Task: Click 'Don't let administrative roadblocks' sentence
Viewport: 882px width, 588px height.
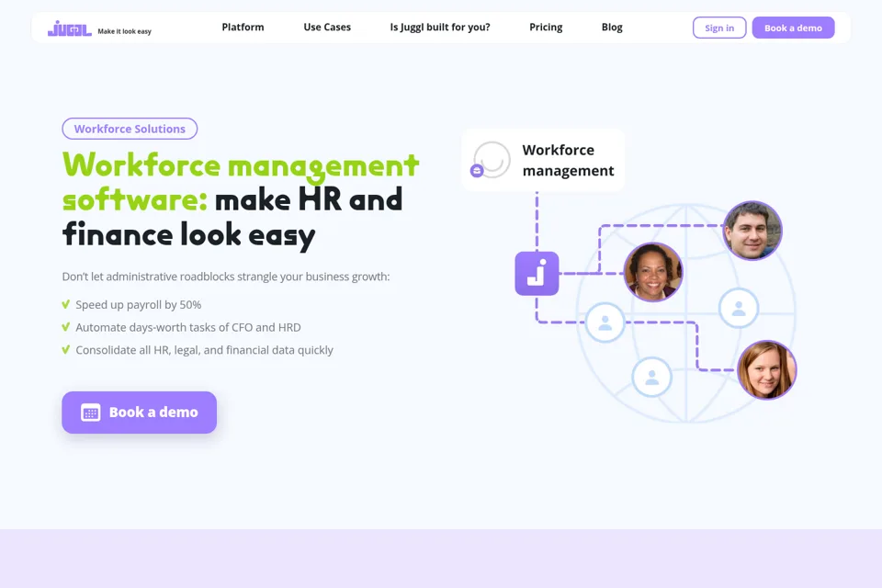Action: tap(226, 277)
